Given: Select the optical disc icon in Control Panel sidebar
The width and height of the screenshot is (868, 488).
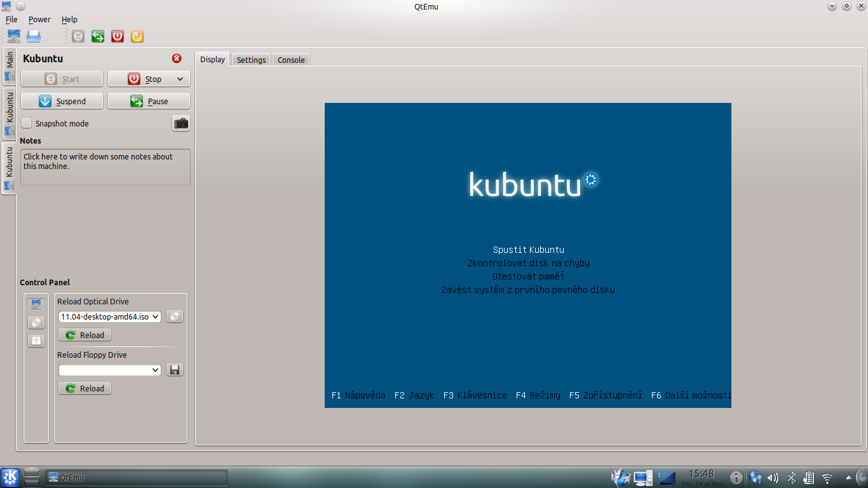Looking at the screenshot, I should click(36, 323).
